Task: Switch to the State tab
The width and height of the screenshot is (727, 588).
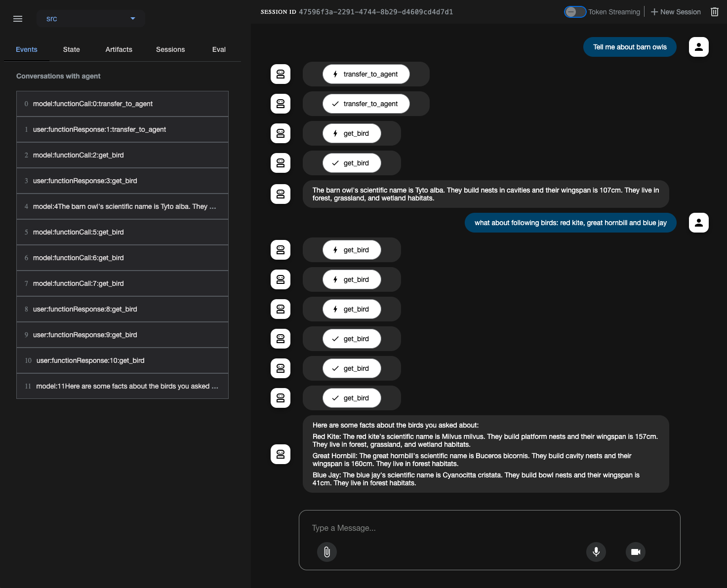Action: click(x=72, y=49)
